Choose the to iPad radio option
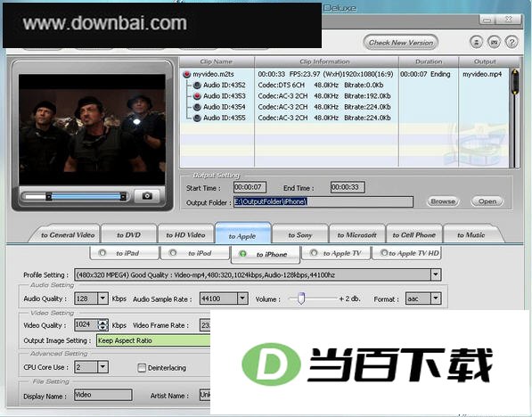 click(x=102, y=253)
